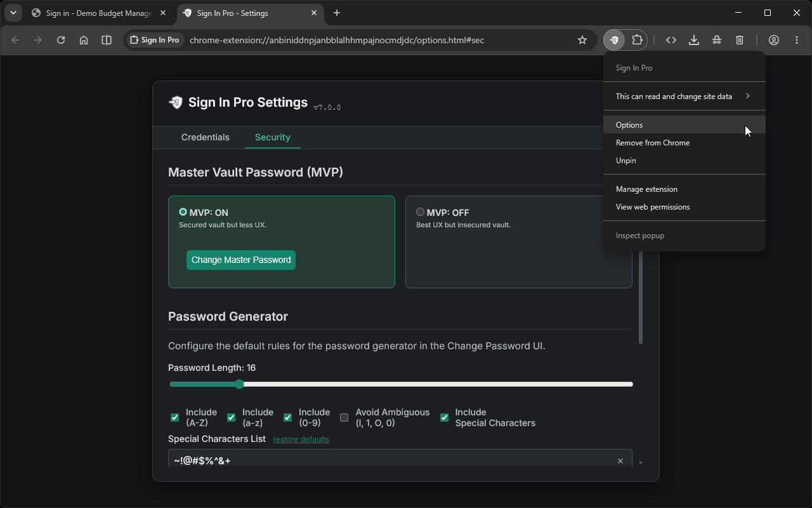Switch to the Security settings tab
This screenshot has height=508, width=812.
click(x=273, y=137)
